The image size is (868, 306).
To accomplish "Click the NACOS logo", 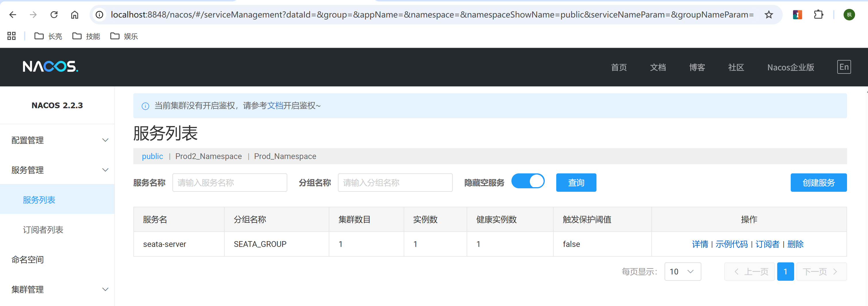I will tap(51, 67).
